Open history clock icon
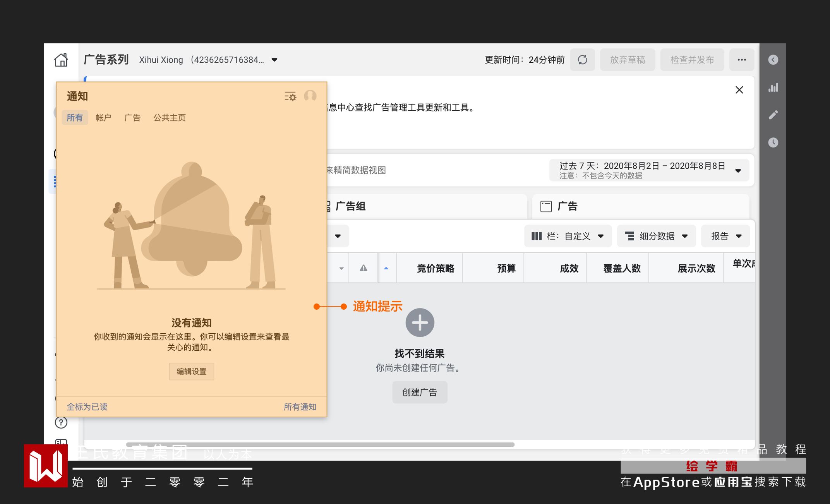The height and width of the screenshot is (504, 830). tap(773, 142)
